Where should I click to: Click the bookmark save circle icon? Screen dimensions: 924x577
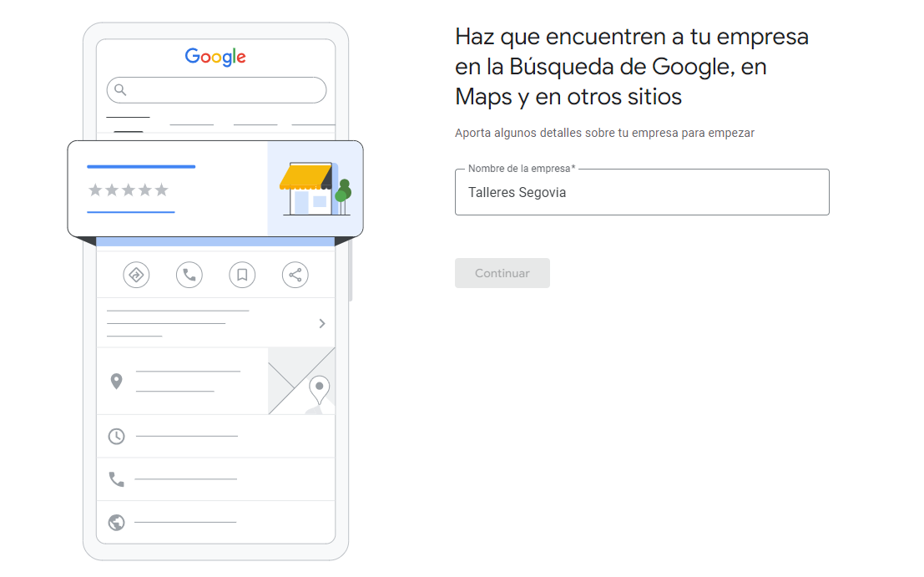(242, 275)
